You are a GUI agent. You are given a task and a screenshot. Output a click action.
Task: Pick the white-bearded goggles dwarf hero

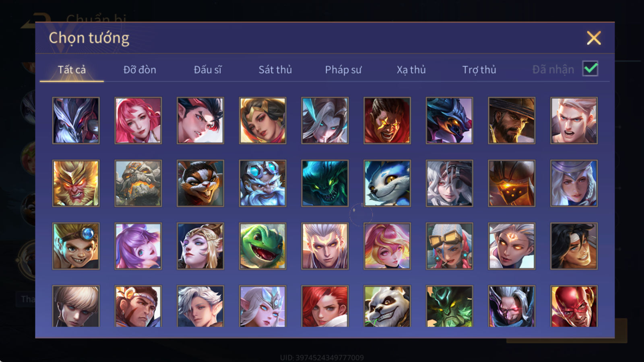tap(262, 183)
